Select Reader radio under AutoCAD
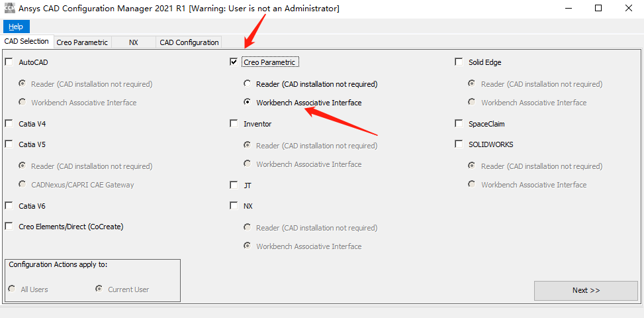The image size is (644, 318). [x=23, y=83]
